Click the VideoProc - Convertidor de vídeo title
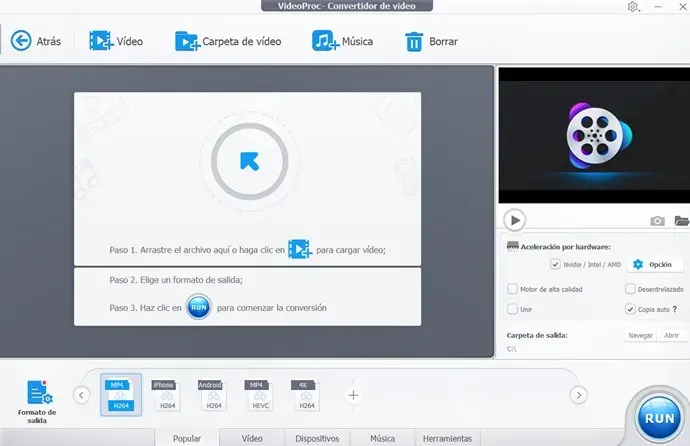Screen dimensions: 690x446 pos(346,6)
